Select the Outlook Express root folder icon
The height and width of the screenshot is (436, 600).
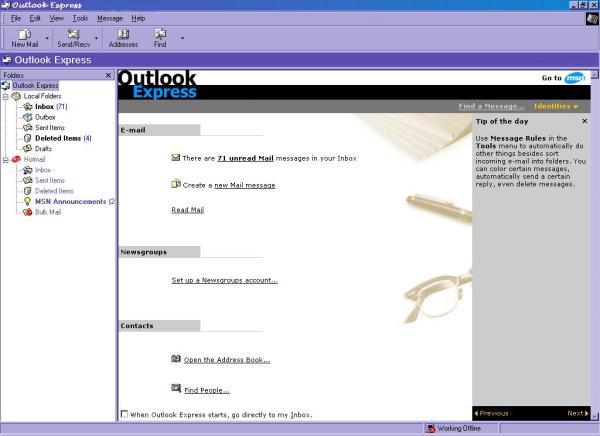click(x=6, y=85)
